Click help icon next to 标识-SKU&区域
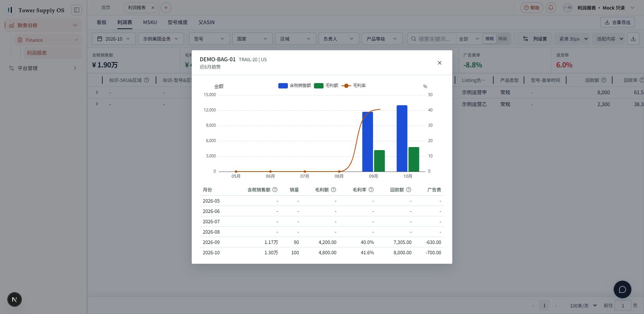 point(146,80)
